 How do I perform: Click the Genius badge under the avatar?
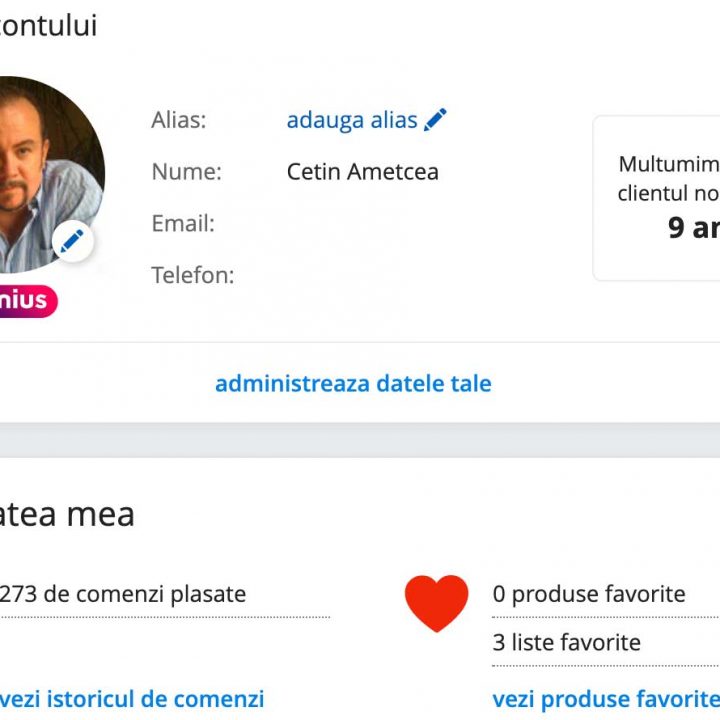pyautogui.click(x=28, y=300)
